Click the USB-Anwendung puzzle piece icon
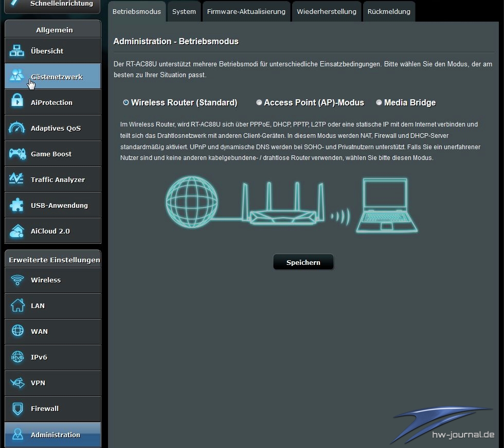Viewport: 504px width, 448px height. tap(16, 205)
